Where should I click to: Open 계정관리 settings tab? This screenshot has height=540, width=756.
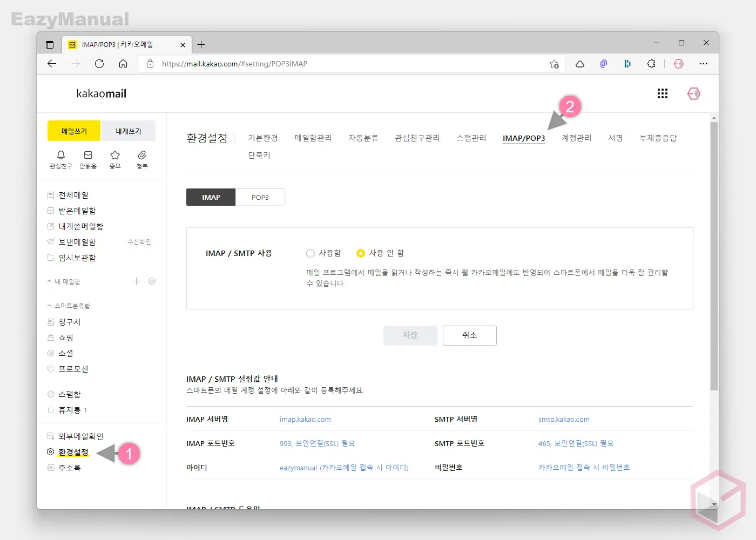[577, 138]
